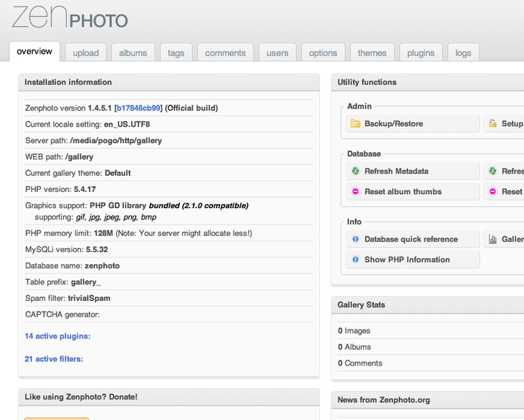This screenshot has width=524, height=420.
Task: Open the overview tab
Action: tap(35, 51)
